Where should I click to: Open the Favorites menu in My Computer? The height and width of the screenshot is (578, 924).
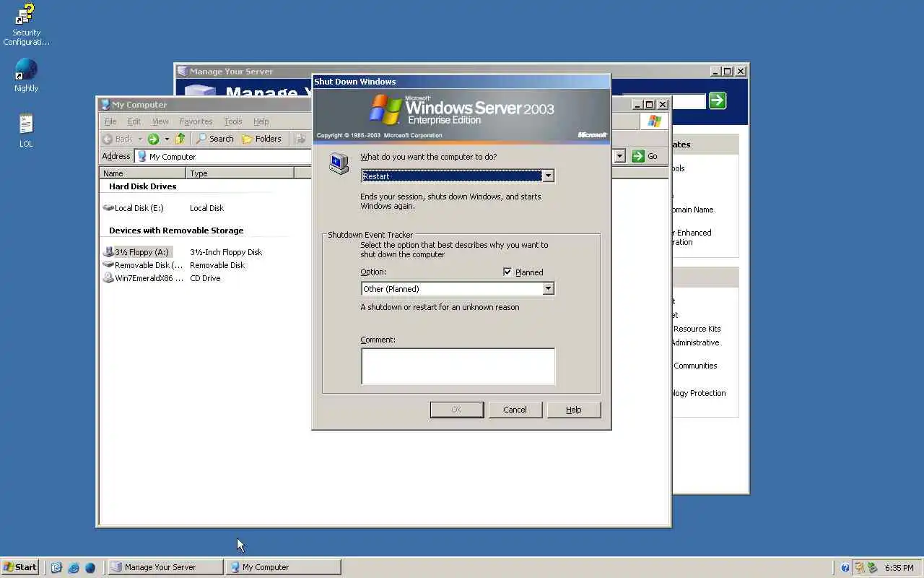point(196,121)
